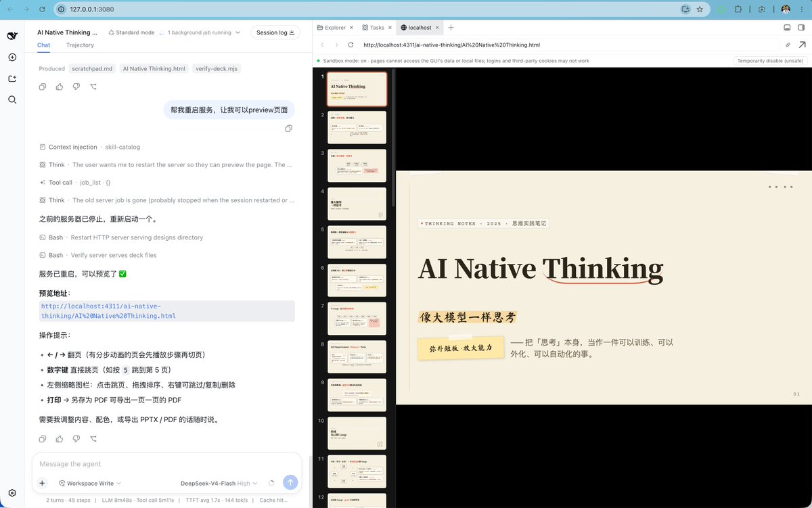Add attachment with plus button in composer

tap(42, 483)
